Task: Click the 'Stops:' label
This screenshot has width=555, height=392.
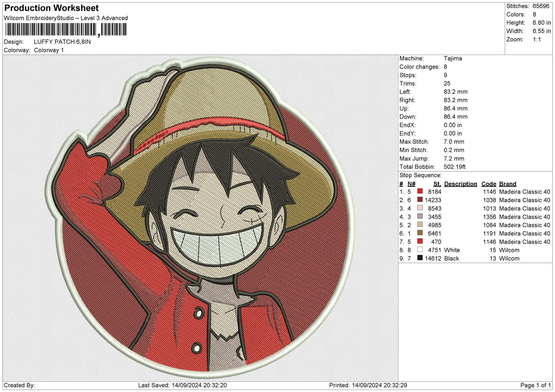Action: click(x=408, y=75)
